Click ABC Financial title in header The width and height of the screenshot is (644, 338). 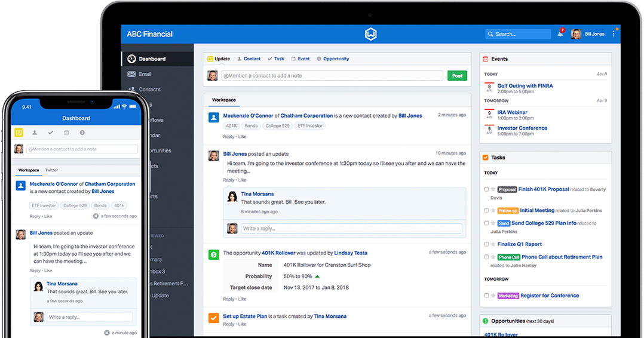[149, 34]
